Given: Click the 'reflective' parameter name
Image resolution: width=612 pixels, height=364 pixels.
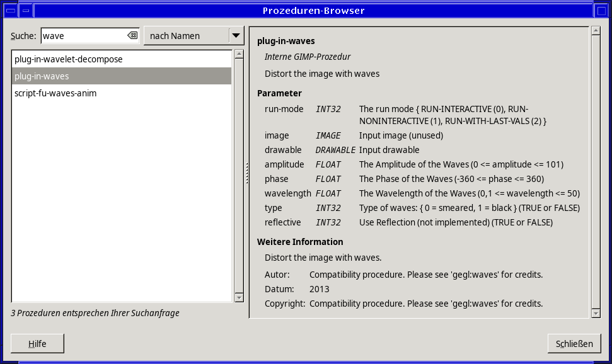Looking at the screenshot, I should (282, 222).
